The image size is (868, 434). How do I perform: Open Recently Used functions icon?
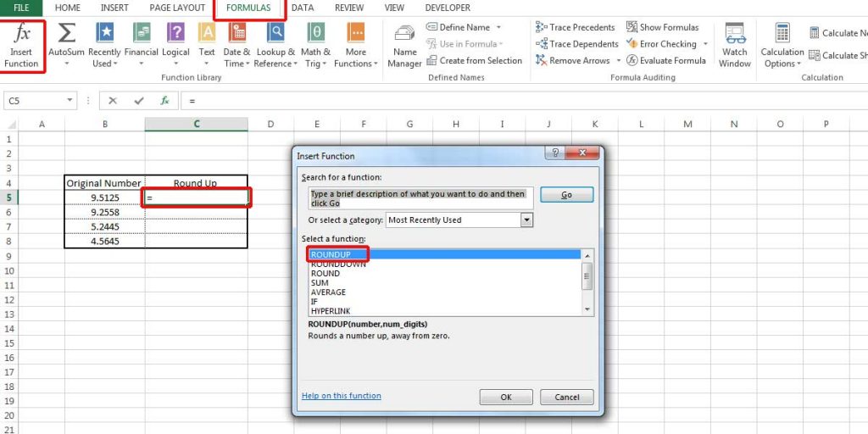click(x=104, y=33)
